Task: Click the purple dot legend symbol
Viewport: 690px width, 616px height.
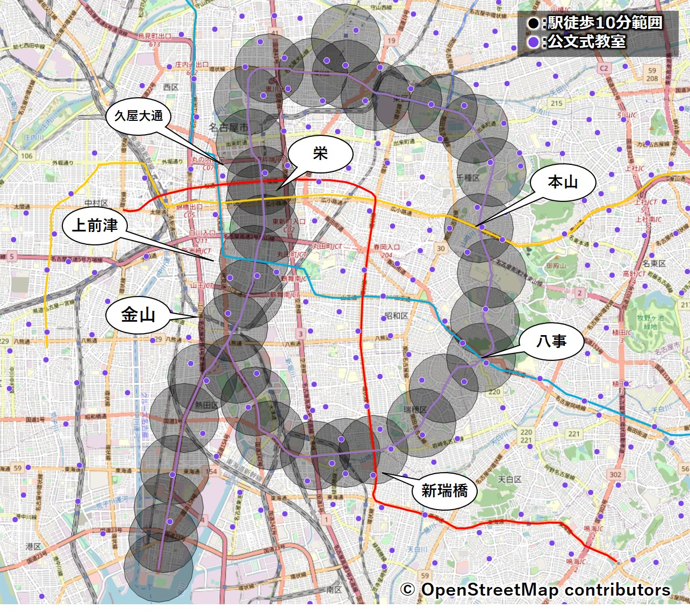Action: (x=533, y=42)
